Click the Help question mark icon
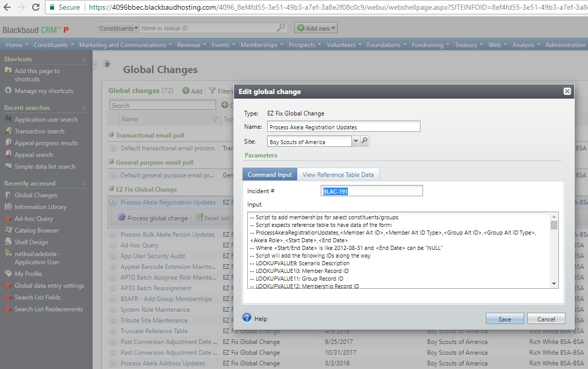588x369 pixels. [x=247, y=318]
